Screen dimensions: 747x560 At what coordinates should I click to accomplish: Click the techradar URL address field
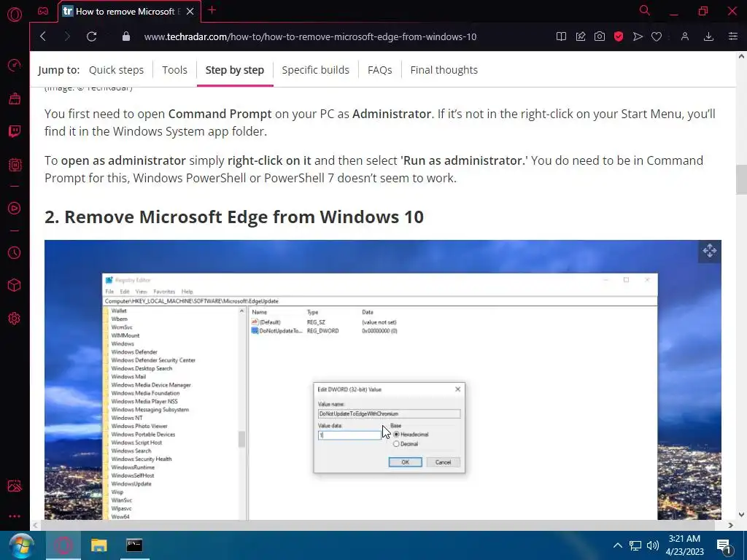(x=310, y=36)
